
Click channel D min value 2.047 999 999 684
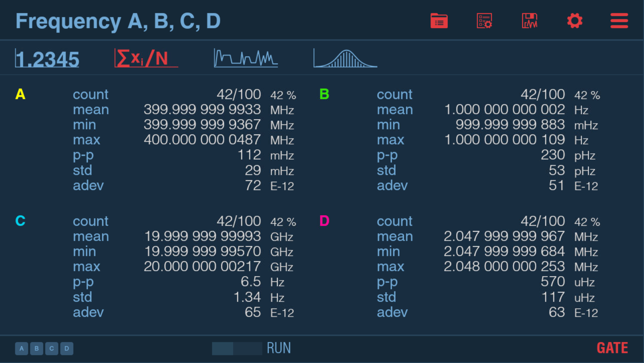504,252
